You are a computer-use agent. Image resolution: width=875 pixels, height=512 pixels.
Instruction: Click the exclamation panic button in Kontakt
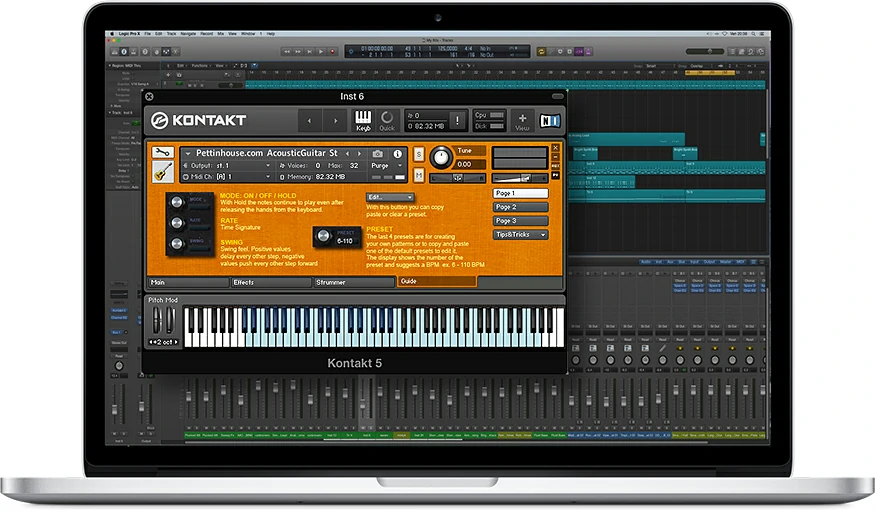[457, 120]
